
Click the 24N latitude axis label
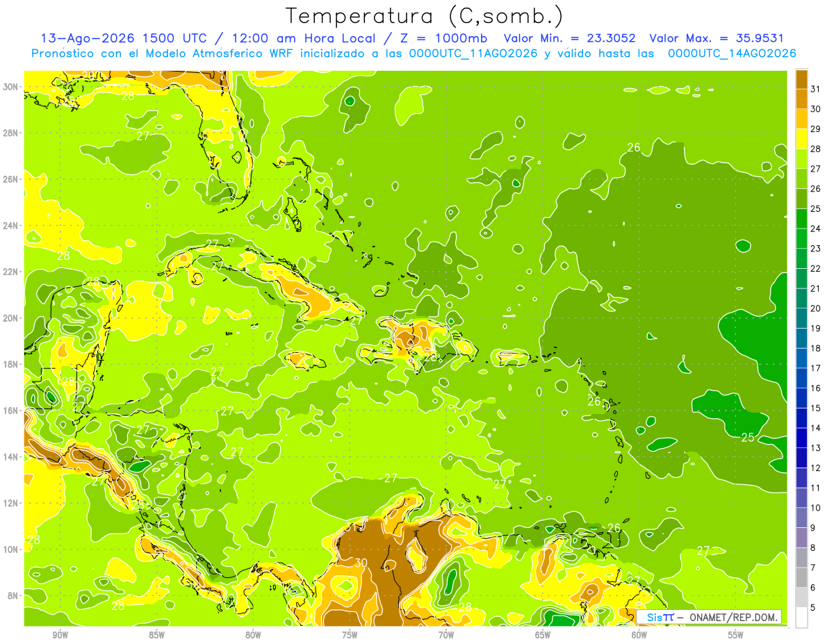(x=11, y=225)
